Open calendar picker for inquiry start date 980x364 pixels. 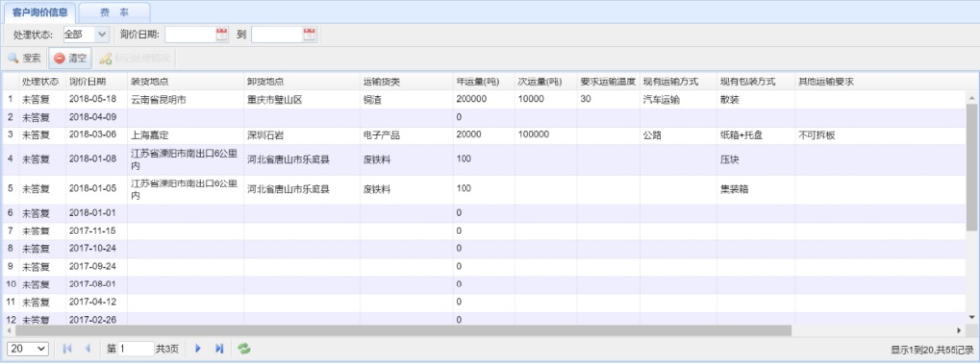click(221, 35)
